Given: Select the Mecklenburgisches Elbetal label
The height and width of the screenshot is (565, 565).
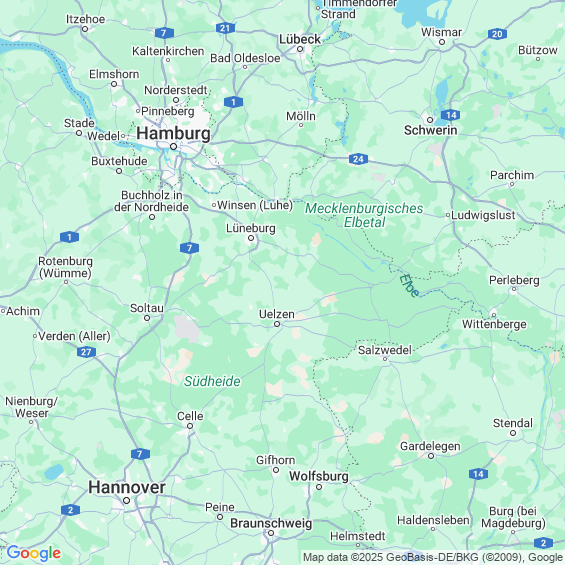Looking at the screenshot, I should [364, 215].
